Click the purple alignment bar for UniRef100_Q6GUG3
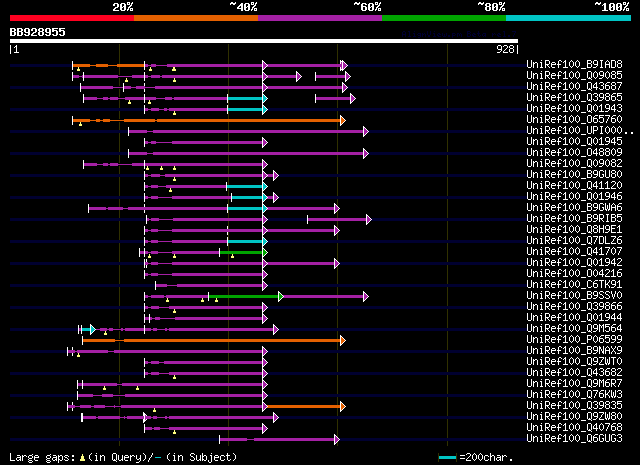 [x=280, y=440]
